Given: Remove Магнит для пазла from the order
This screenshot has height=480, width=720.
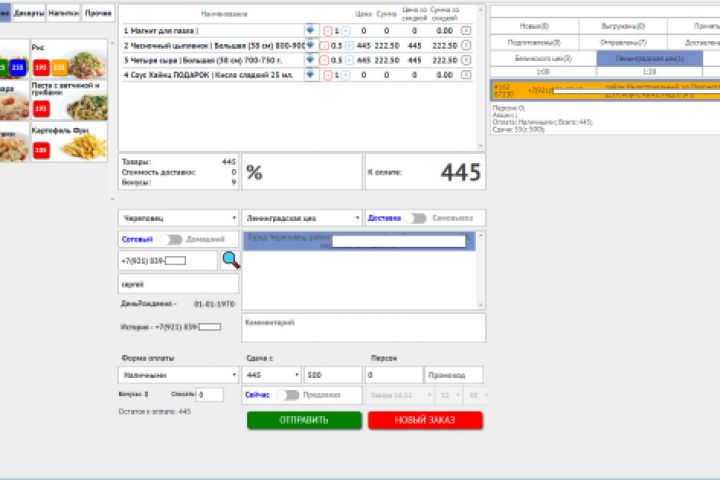Looking at the screenshot, I should 466,30.
